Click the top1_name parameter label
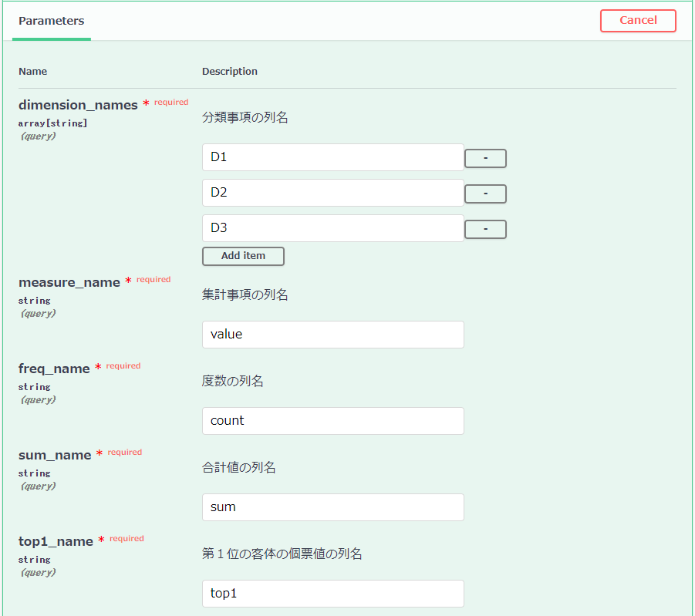The image size is (695, 616). click(x=56, y=541)
